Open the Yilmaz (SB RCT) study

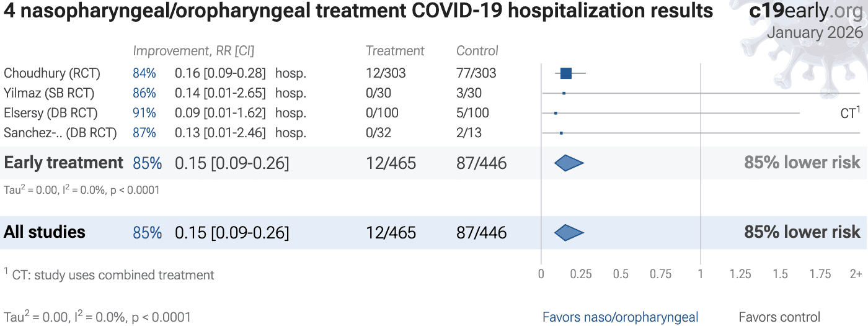click(x=49, y=93)
